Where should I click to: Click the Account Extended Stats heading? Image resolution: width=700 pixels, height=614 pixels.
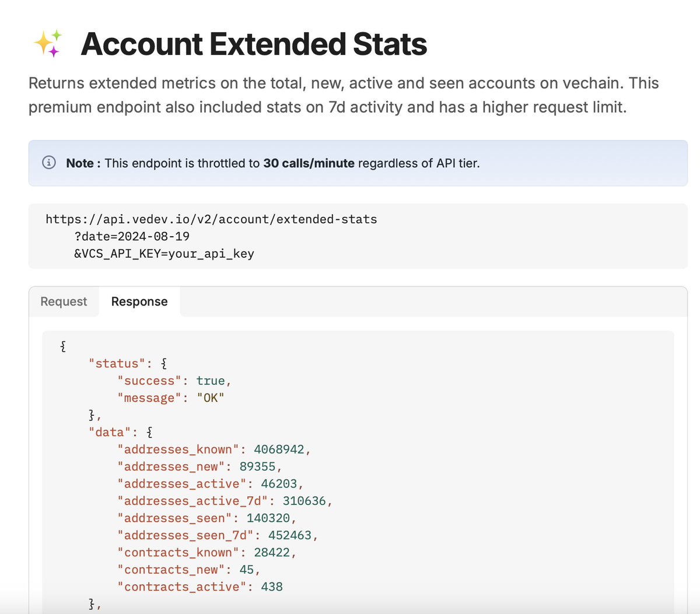click(254, 44)
